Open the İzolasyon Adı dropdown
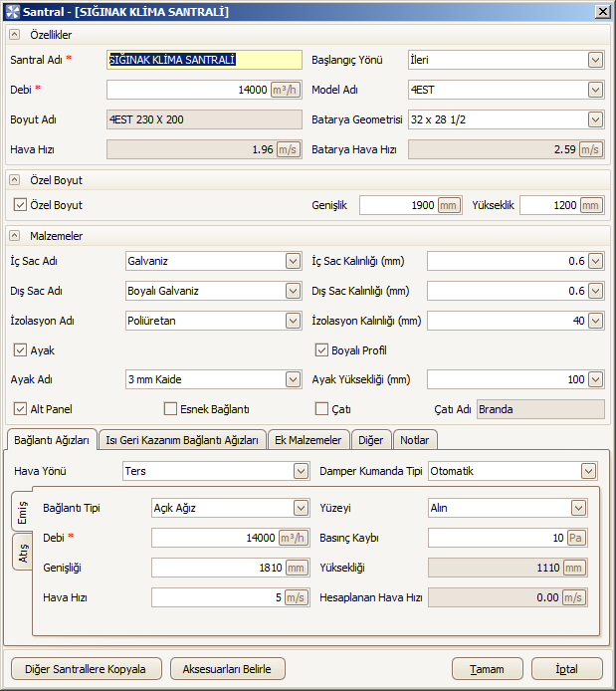616x691 pixels. [293, 321]
